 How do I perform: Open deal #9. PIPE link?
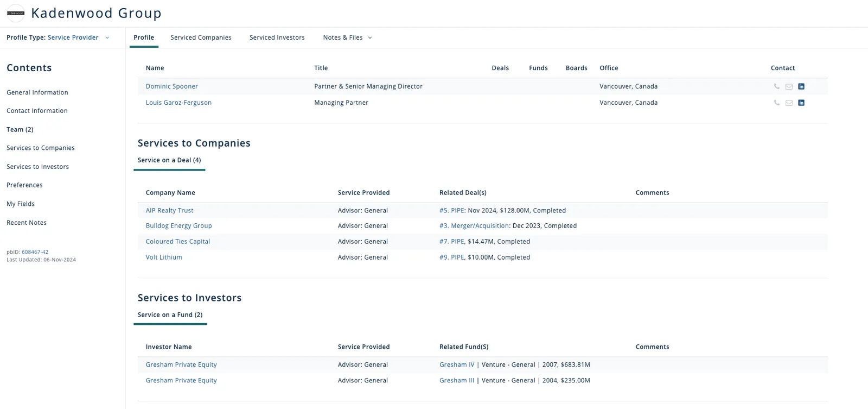pos(452,257)
